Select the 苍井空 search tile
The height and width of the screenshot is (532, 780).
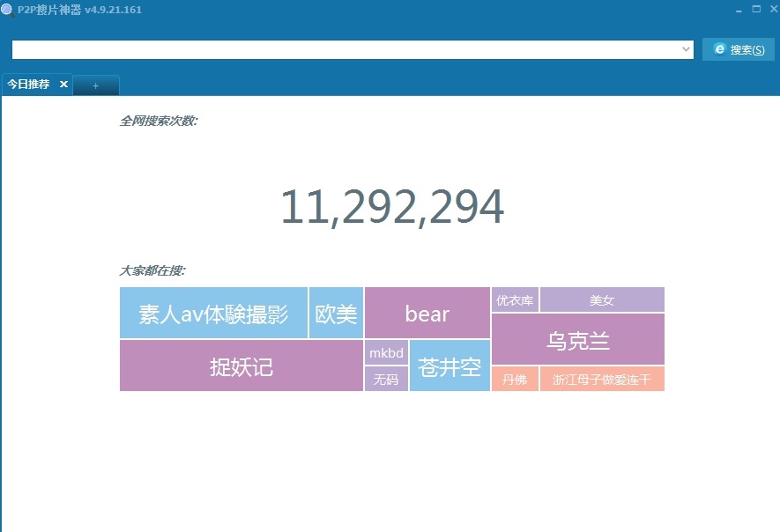tap(449, 366)
